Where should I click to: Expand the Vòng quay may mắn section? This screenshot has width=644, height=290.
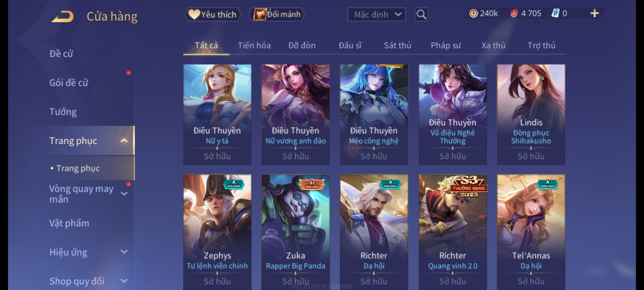click(124, 194)
